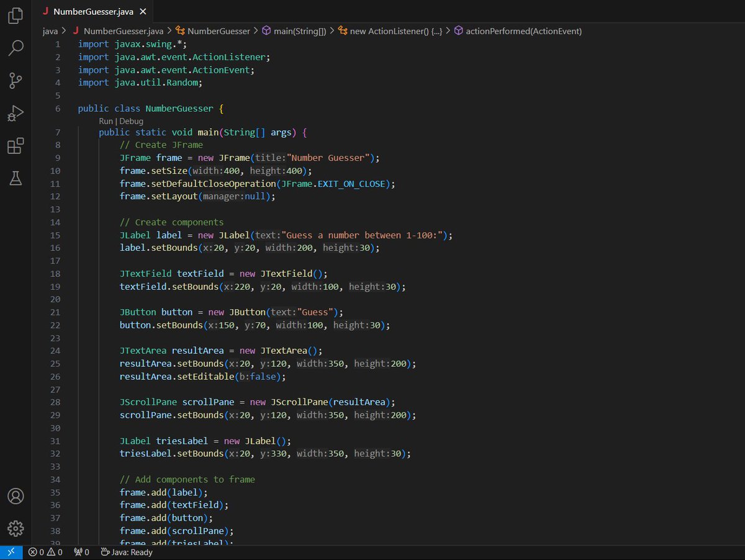Click the string "Guess" on line 21
This screenshot has height=560, width=745.
[316, 312]
